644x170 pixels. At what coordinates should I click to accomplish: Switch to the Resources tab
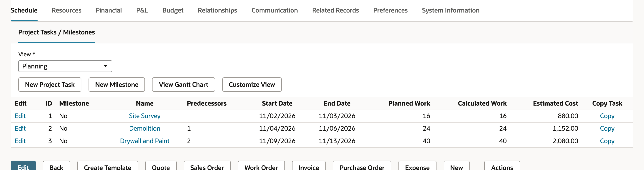point(66,10)
